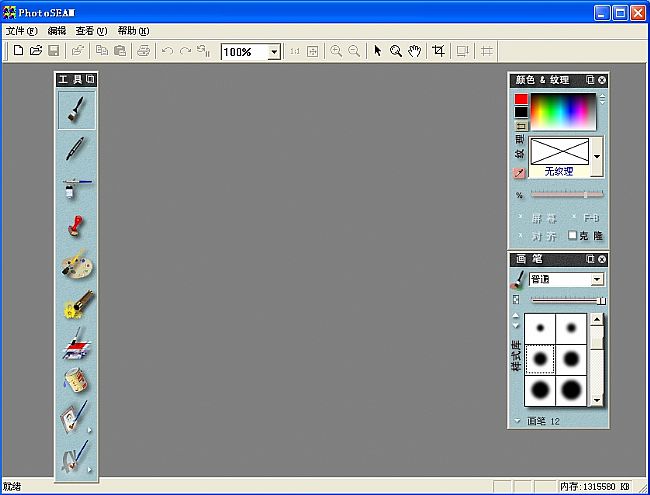Click the canvas size icon beside crop
The image size is (650, 495).
tap(462, 51)
